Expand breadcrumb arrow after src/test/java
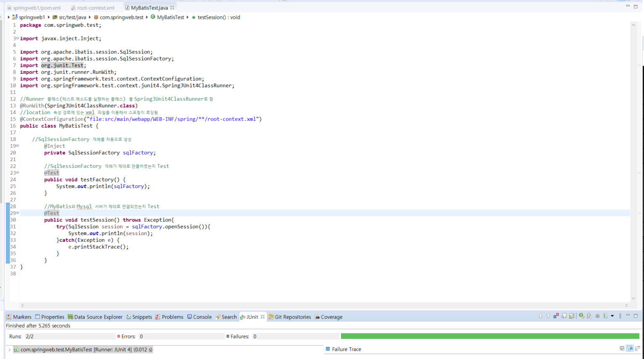This screenshot has width=644, height=359. (90, 17)
